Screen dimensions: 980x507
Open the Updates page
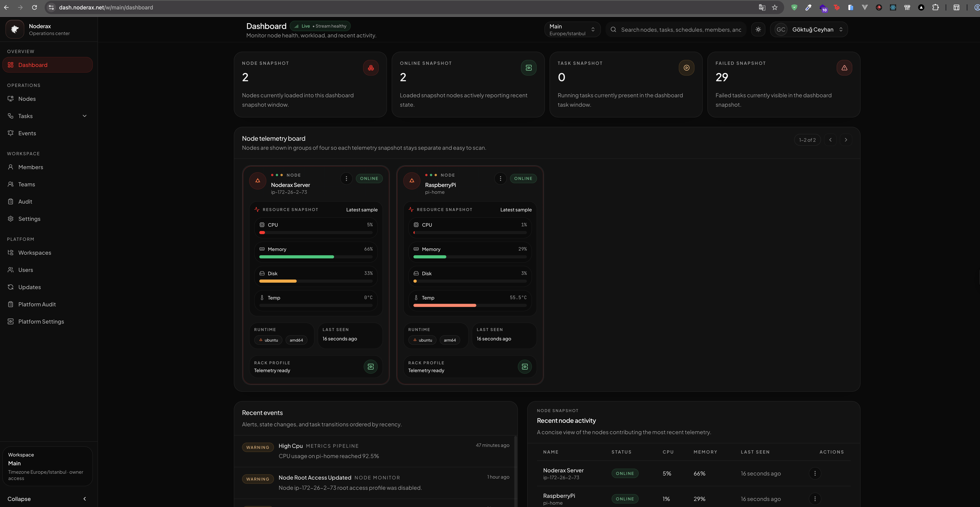[x=47, y=287]
